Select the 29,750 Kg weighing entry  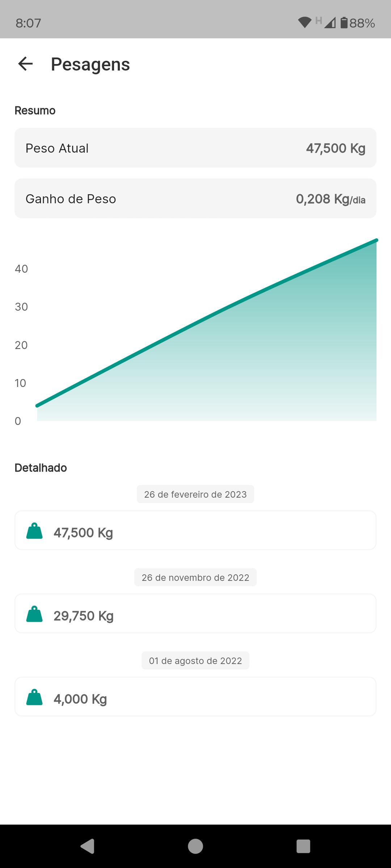[x=195, y=614]
